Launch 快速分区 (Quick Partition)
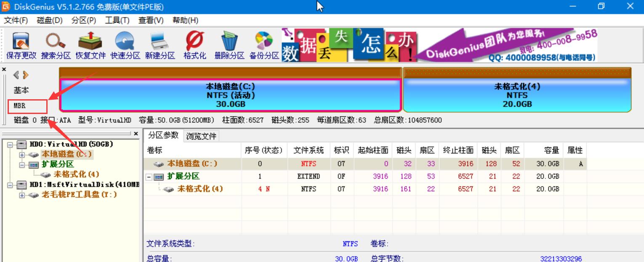This screenshot has height=262, width=644. click(x=125, y=44)
